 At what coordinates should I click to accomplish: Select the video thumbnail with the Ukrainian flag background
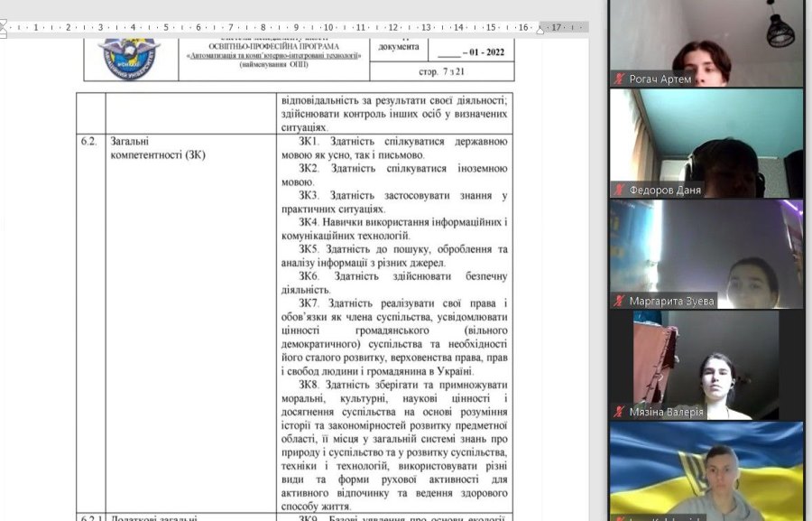[x=706, y=471]
